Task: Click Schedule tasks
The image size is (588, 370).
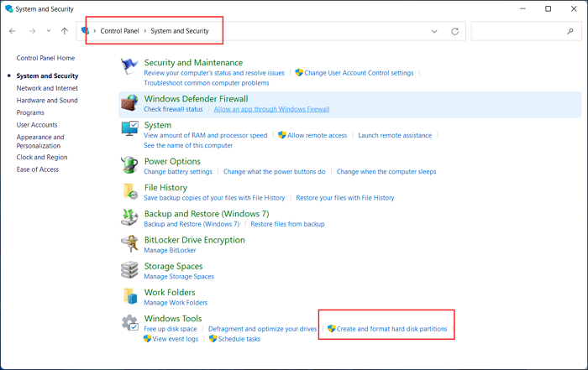Action: 239,339
